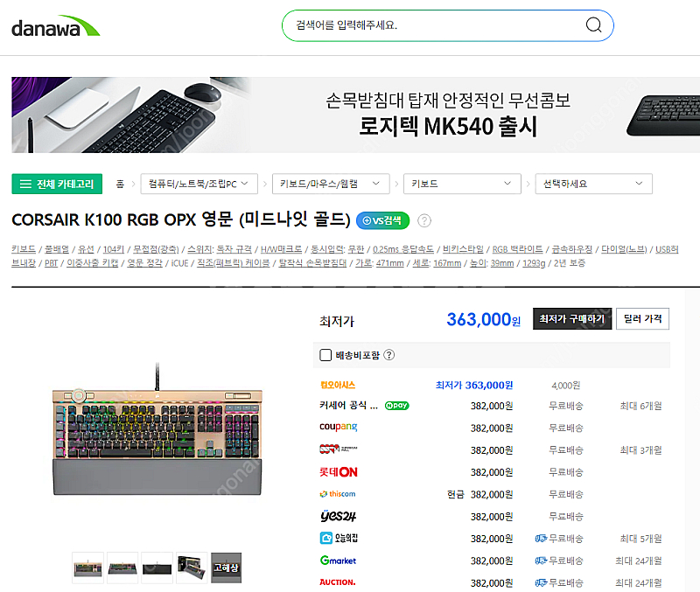Open SSG seller logo

pos(338,449)
